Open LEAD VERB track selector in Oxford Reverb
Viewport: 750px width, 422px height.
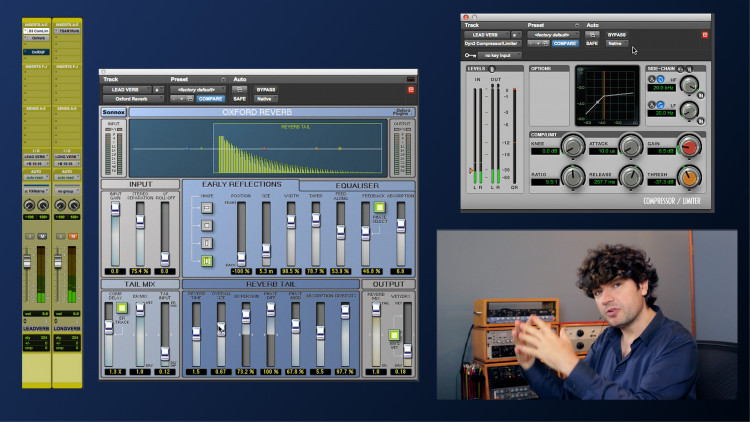127,89
